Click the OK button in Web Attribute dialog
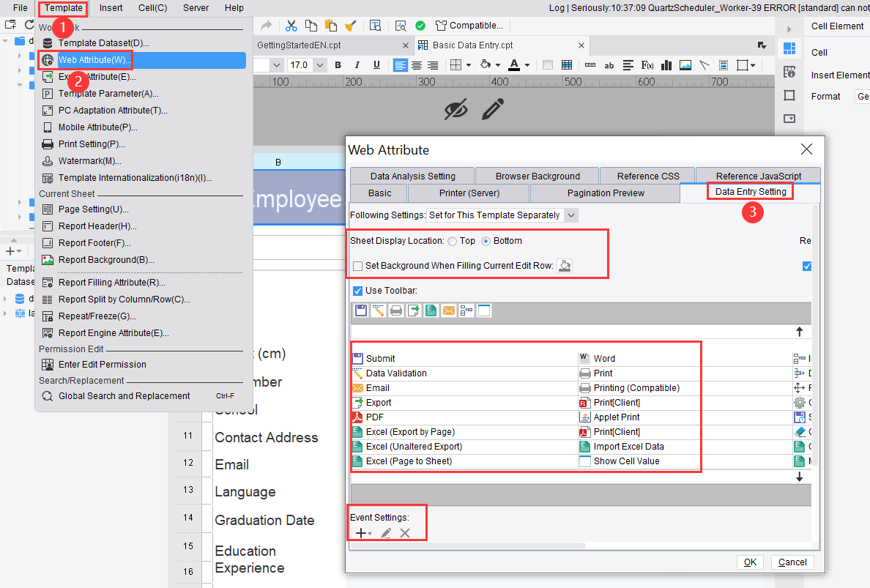 pos(750,562)
